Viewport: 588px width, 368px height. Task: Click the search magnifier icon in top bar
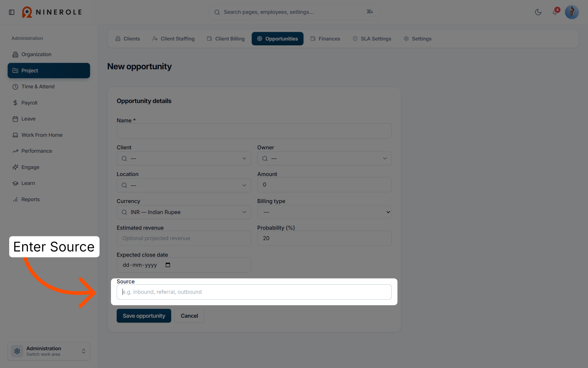point(217,12)
